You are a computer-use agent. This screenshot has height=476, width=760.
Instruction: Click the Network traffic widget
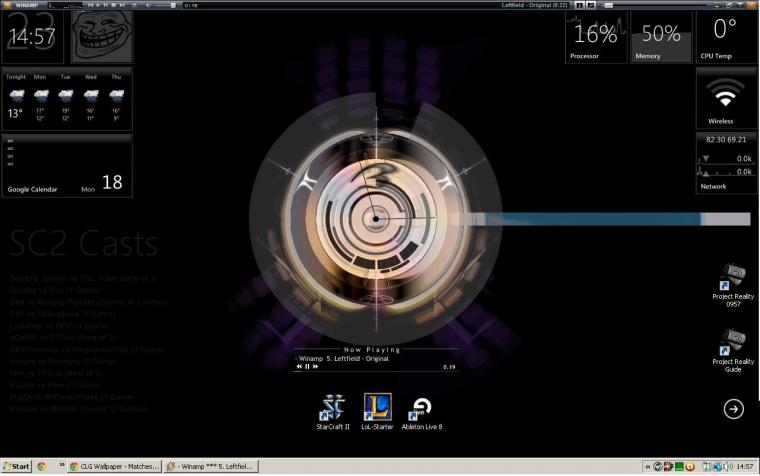[726, 164]
